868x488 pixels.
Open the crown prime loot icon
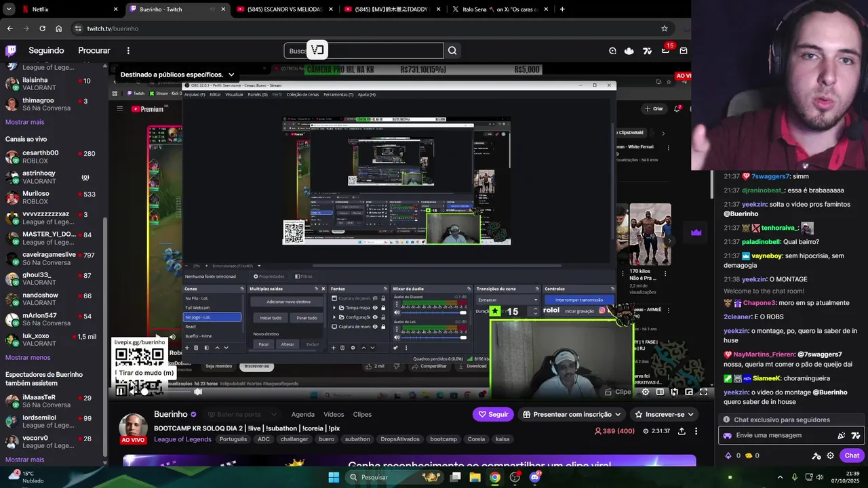629,51
